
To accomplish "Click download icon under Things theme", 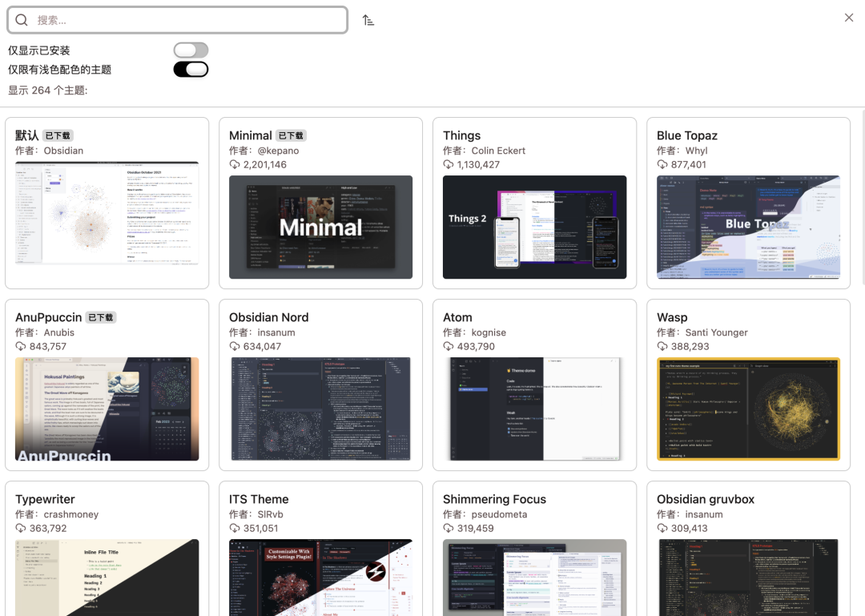I will tap(449, 164).
